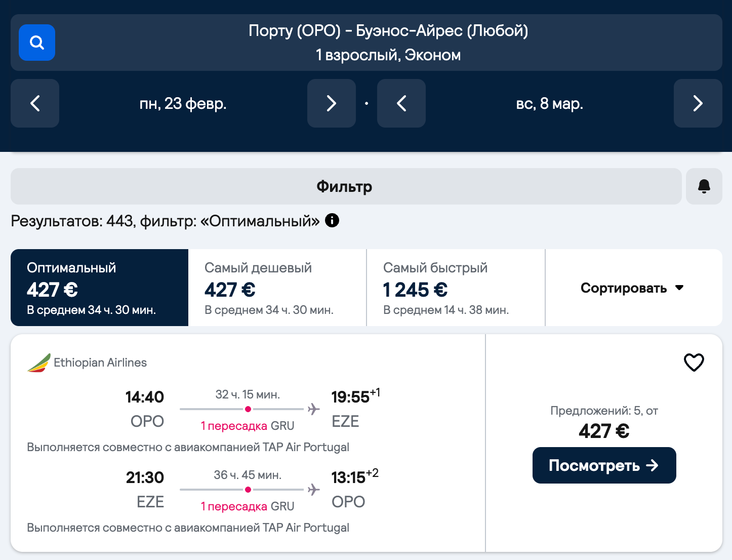The width and height of the screenshot is (732, 560).
Task: Click the blue search magnifier icon
Action: tap(37, 43)
